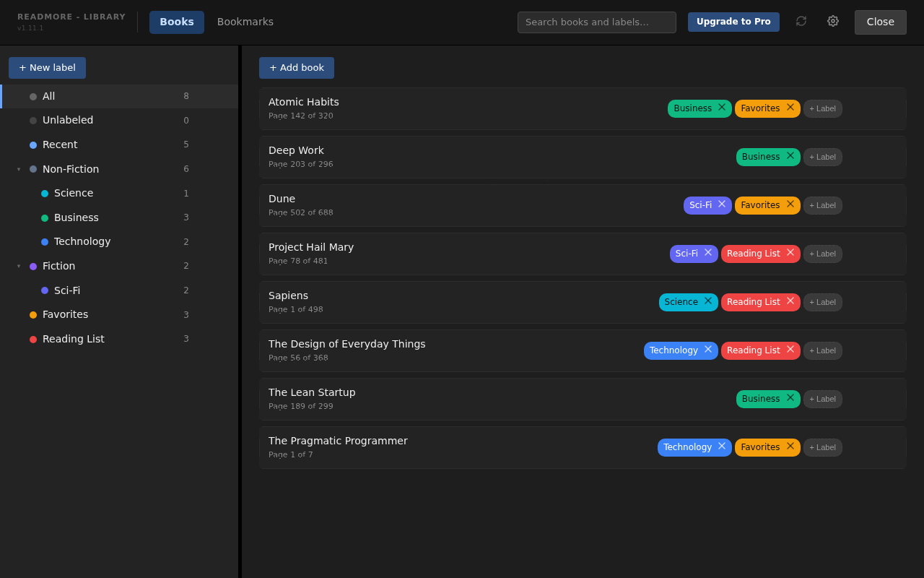Open the Project Hail Mary book title

click(311, 247)
